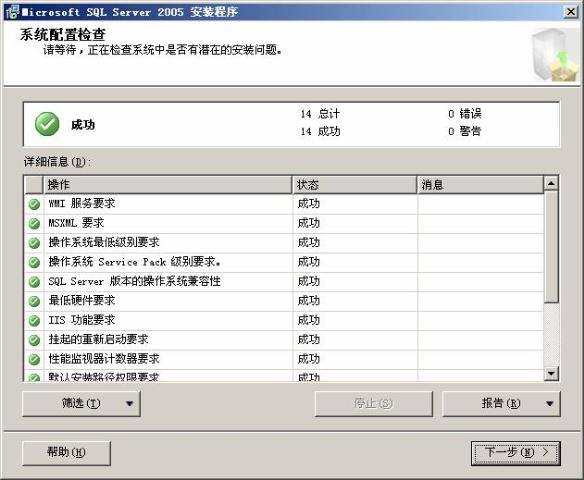Select the partially visible 默认安装路径权限要求 row

point(284,375)
